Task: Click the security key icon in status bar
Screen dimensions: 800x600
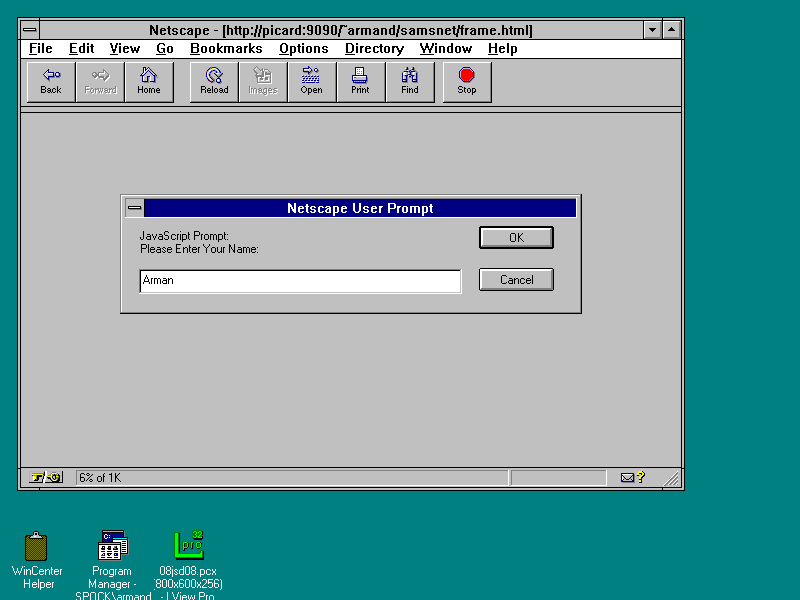Action: point(46,478)
